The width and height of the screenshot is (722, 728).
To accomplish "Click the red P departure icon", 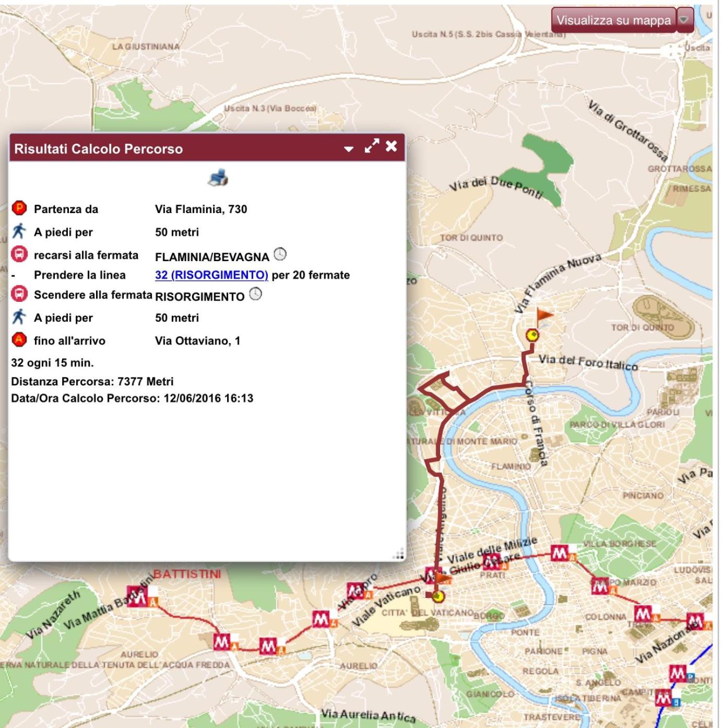I will click(x=19, y=208).
